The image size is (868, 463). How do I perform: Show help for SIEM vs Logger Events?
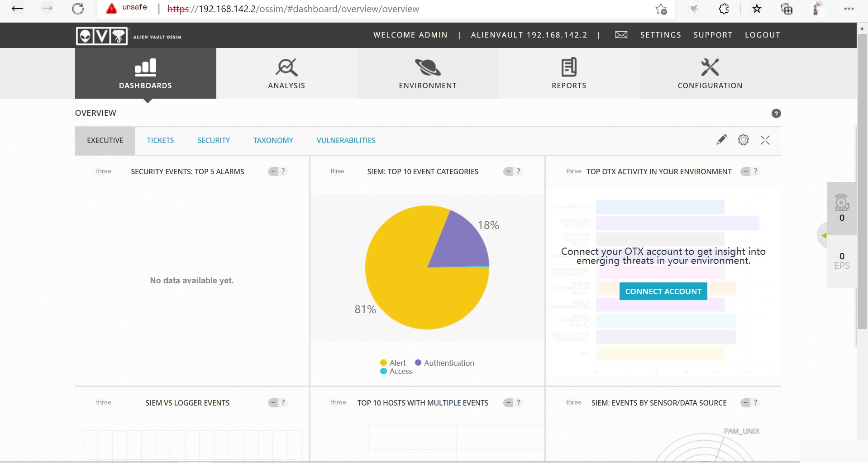[283, 403]
